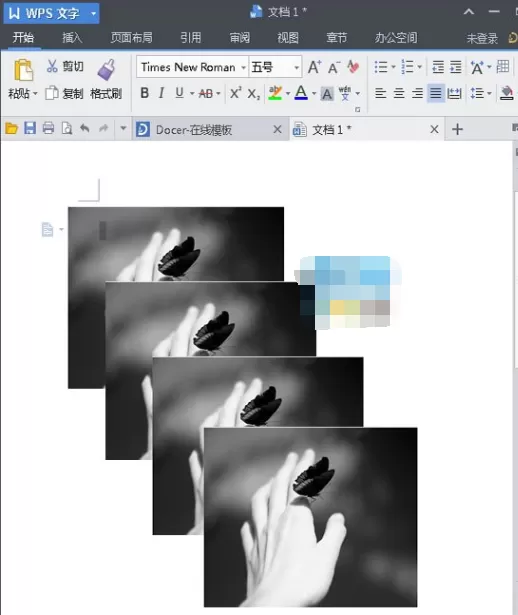This screenshot has width=518, height=615.
Task: Center align text
Action: pyautogui.click(x=399, y=93)
